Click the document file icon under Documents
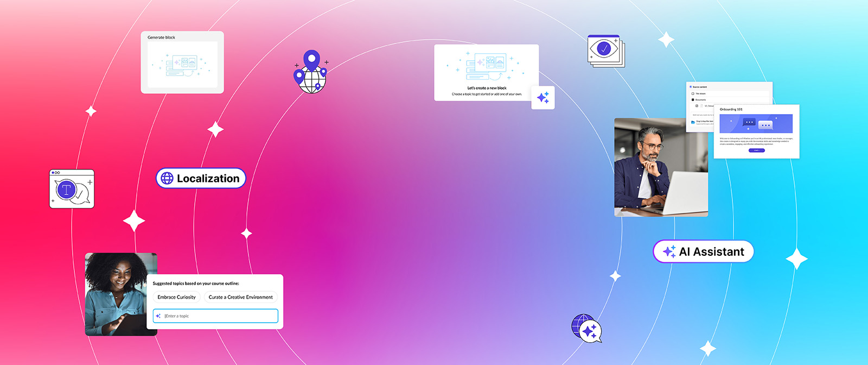 (701, 106)
